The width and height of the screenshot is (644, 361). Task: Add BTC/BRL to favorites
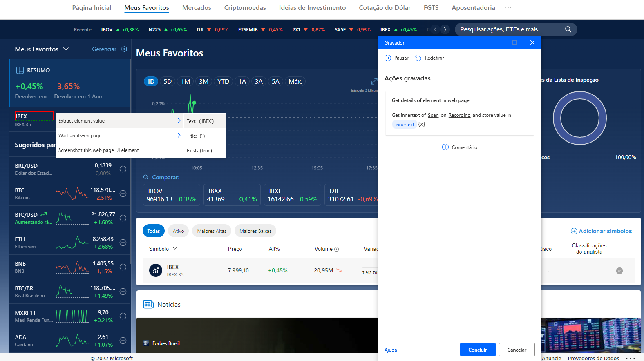[x=123, y=292]
